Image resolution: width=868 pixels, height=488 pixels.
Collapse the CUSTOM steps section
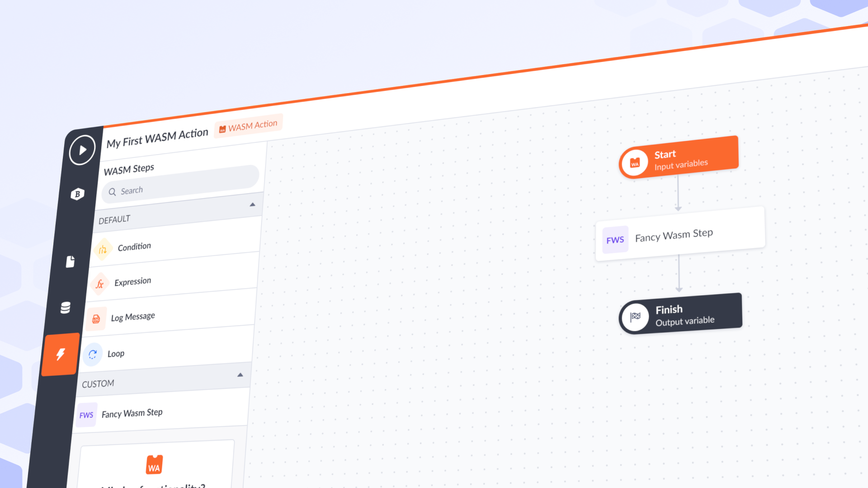coord(240,375)
